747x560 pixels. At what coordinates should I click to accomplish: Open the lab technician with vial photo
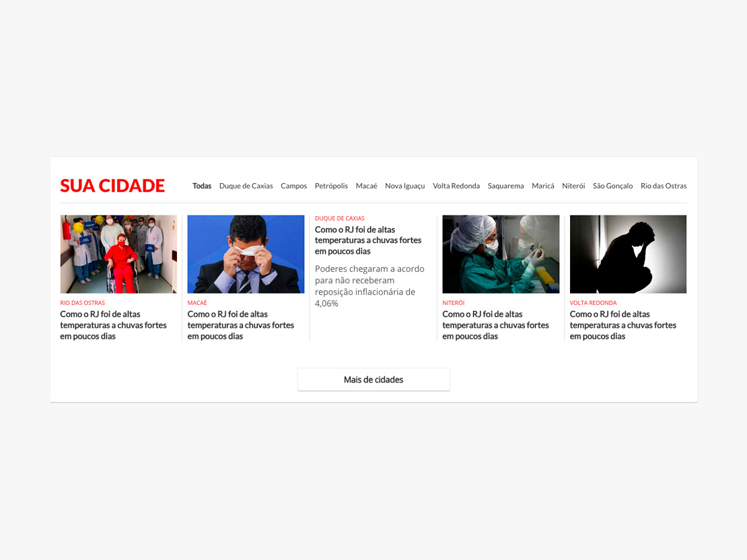click(x=501, y=254)
